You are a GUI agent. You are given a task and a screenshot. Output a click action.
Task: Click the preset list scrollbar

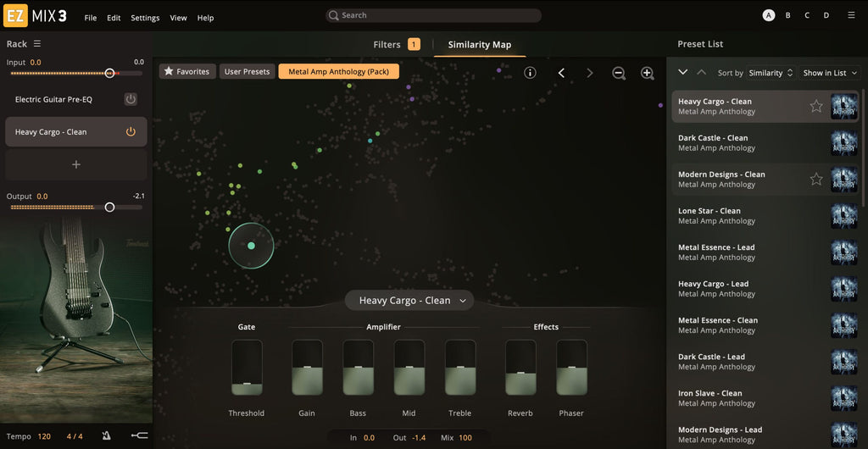point(863,147)
